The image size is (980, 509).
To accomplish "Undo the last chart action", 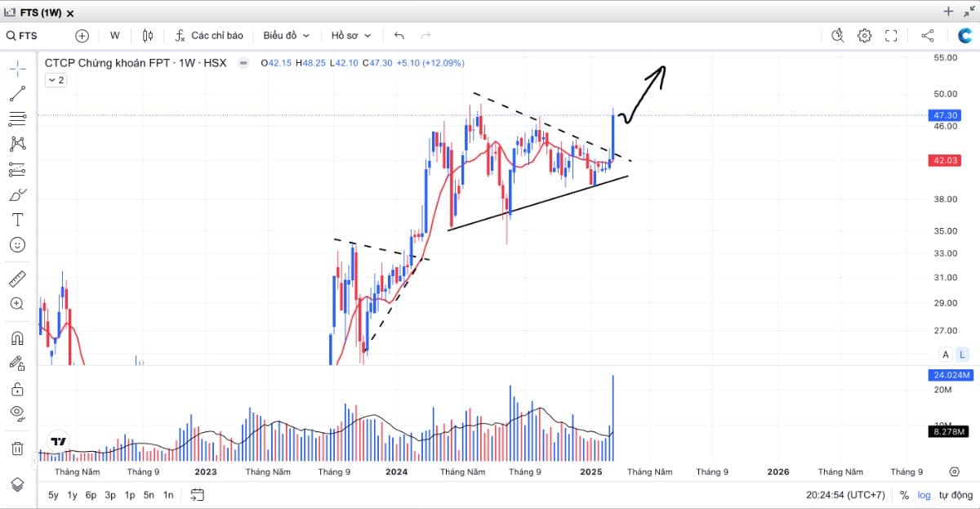I will 399,36.
